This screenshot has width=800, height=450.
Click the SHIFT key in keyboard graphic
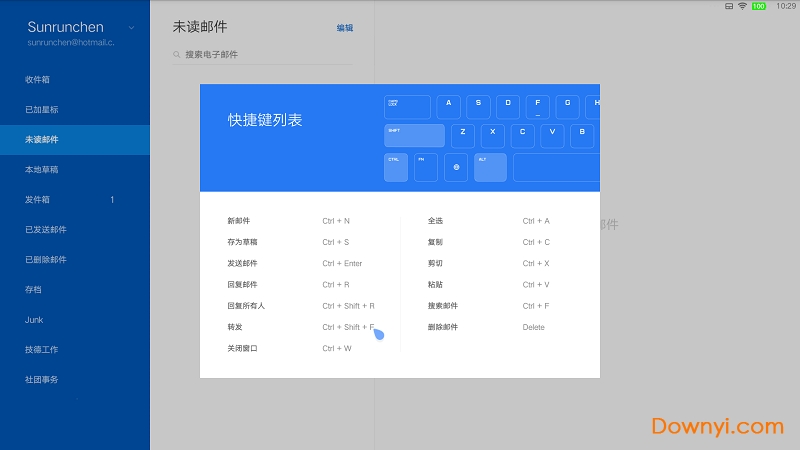pyautogui.click(x=414, y=136)
